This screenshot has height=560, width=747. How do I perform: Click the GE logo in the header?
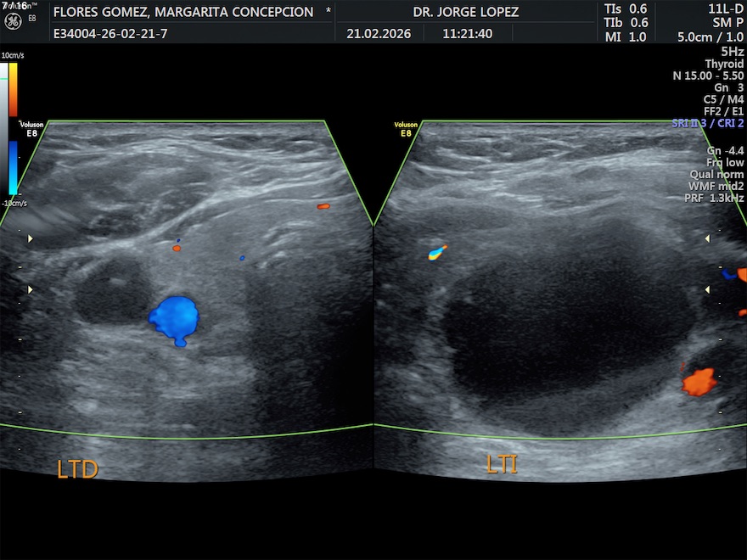(12, 20)
